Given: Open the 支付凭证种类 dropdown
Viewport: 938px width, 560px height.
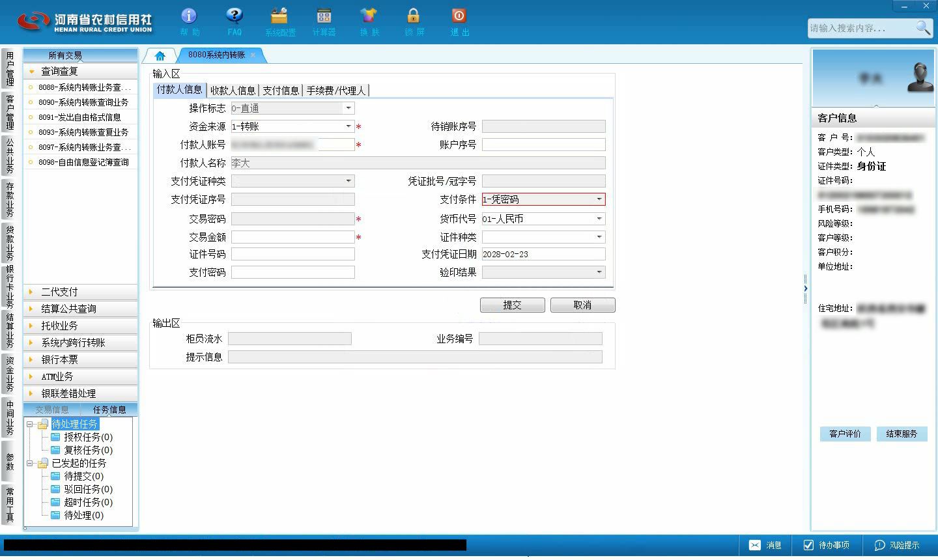Looking at the screenshot, I should pyautogui.click(x=348, y=181).
